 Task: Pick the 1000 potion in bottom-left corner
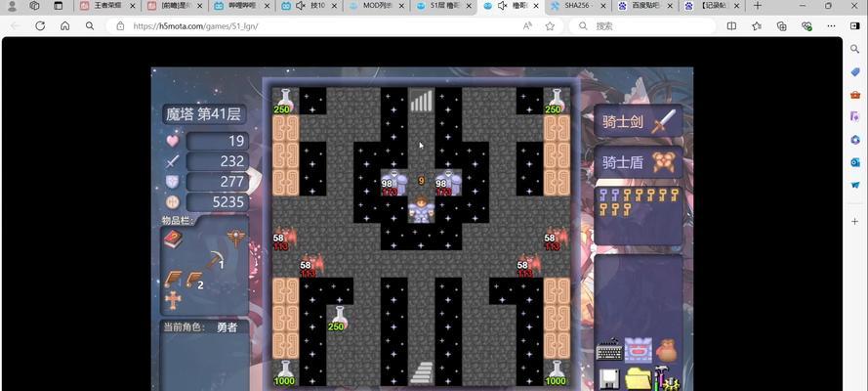285,372
